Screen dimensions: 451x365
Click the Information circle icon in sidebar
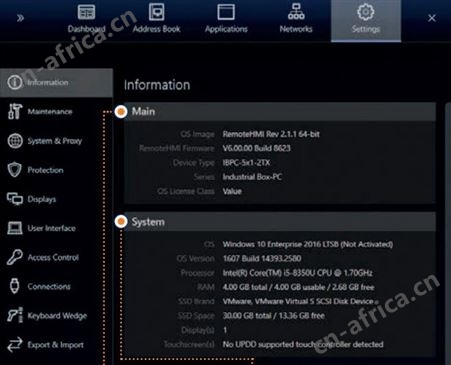15,82
